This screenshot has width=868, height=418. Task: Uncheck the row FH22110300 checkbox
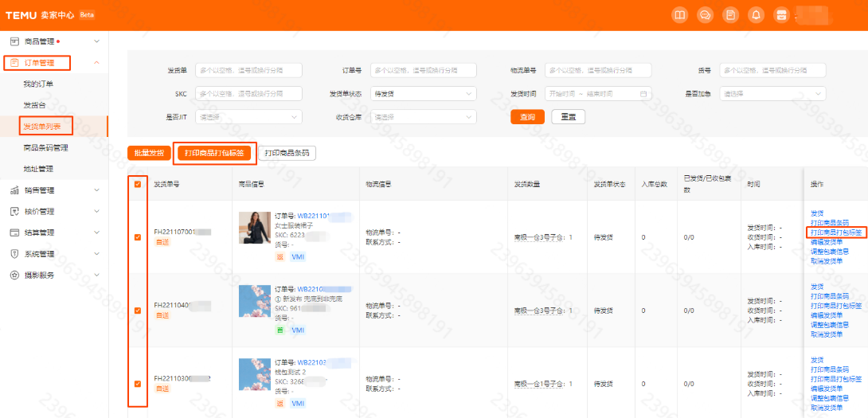[138, 384]
